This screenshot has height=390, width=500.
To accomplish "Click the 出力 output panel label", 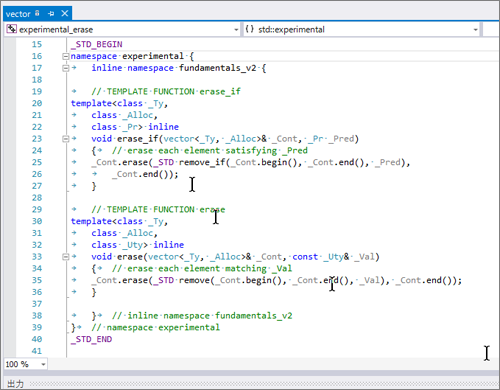I will click(15, 384).
